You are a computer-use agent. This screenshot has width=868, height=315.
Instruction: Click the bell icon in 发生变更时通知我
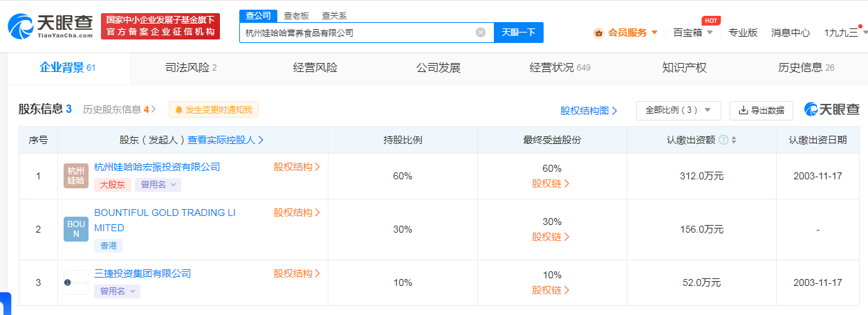[x=178, y=109]
